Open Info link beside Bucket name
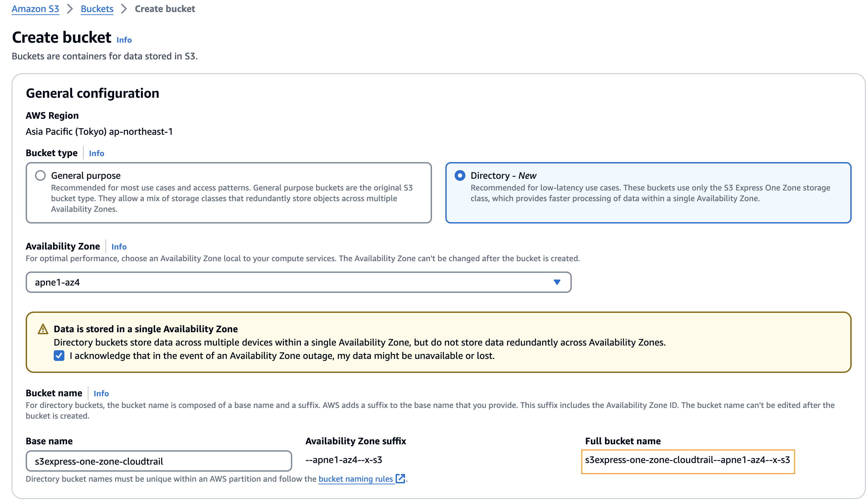Screen dimensions: 868x501 click(101, 393)
